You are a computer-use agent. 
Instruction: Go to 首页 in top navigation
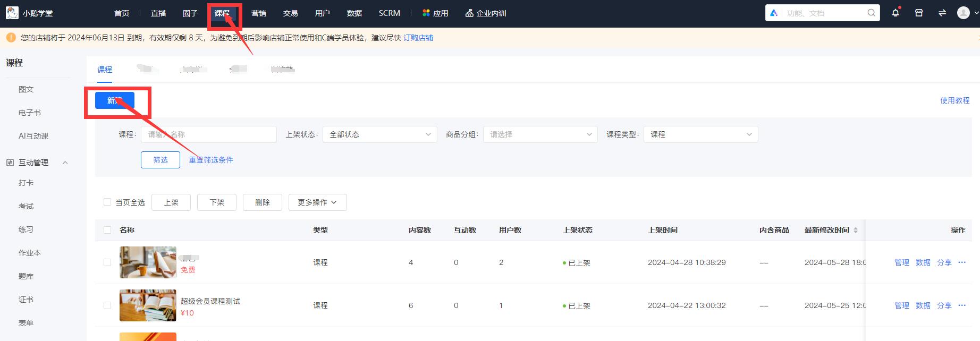tap(122, 13)
